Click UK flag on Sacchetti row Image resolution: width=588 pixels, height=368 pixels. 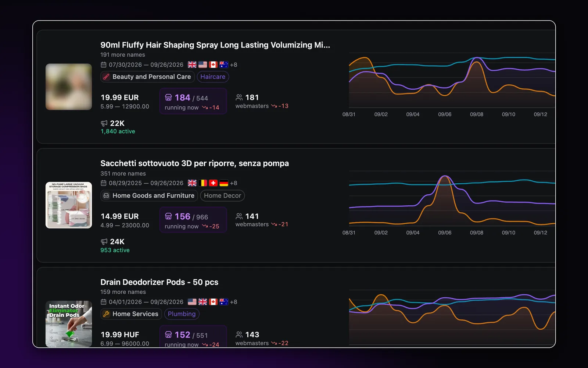pos(192,183)
